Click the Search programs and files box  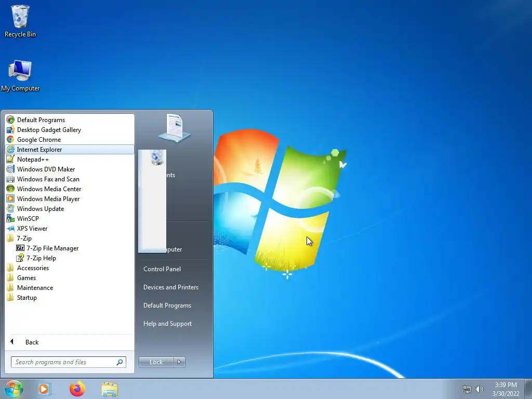68,362
